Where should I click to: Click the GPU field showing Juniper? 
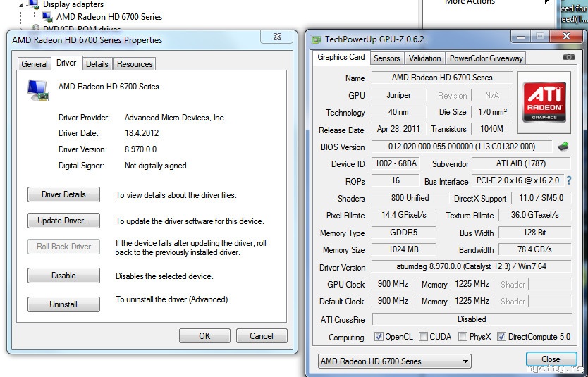398,95
